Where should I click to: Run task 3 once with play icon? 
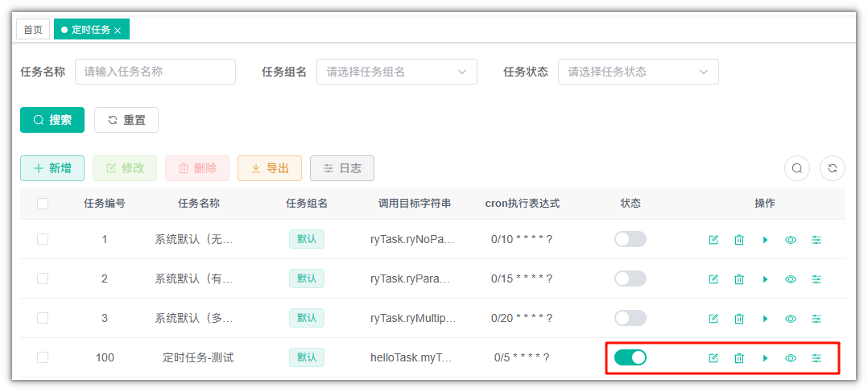click(765, 319)
